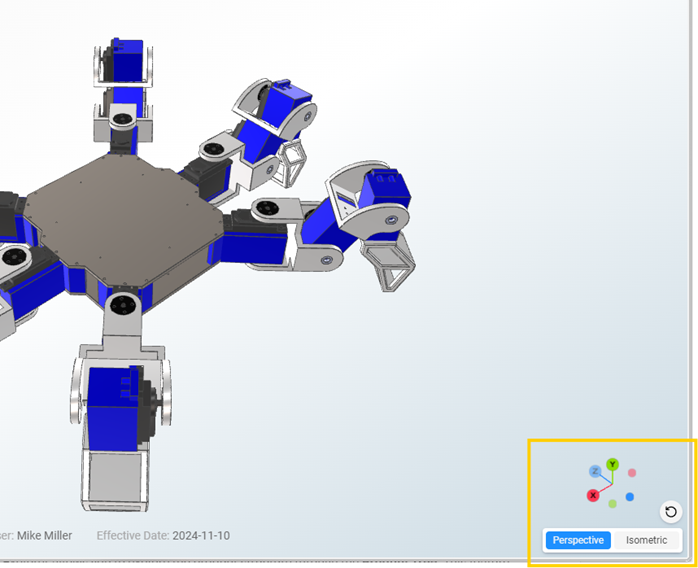Click the solid blue negative Z dot
This screenshot has height=568, width=698.
pyautogui.click(x=630, y=497)
